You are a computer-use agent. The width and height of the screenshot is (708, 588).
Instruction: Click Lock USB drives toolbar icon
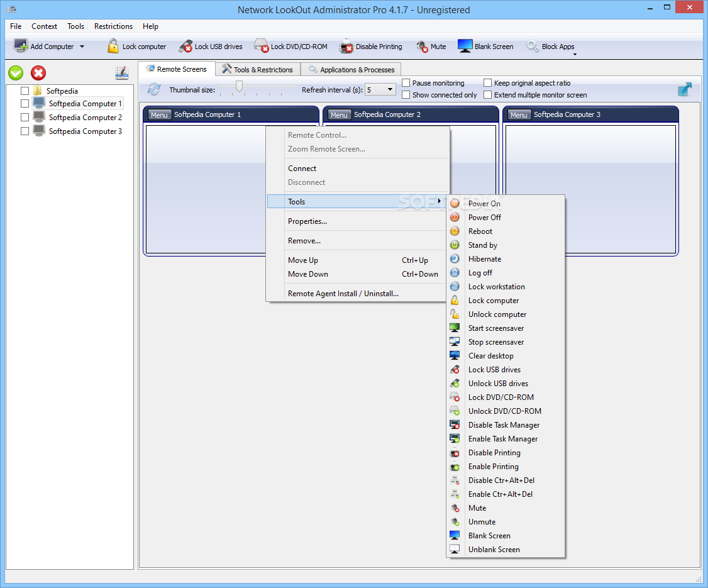pyautogui.click(x=185, y=47)
